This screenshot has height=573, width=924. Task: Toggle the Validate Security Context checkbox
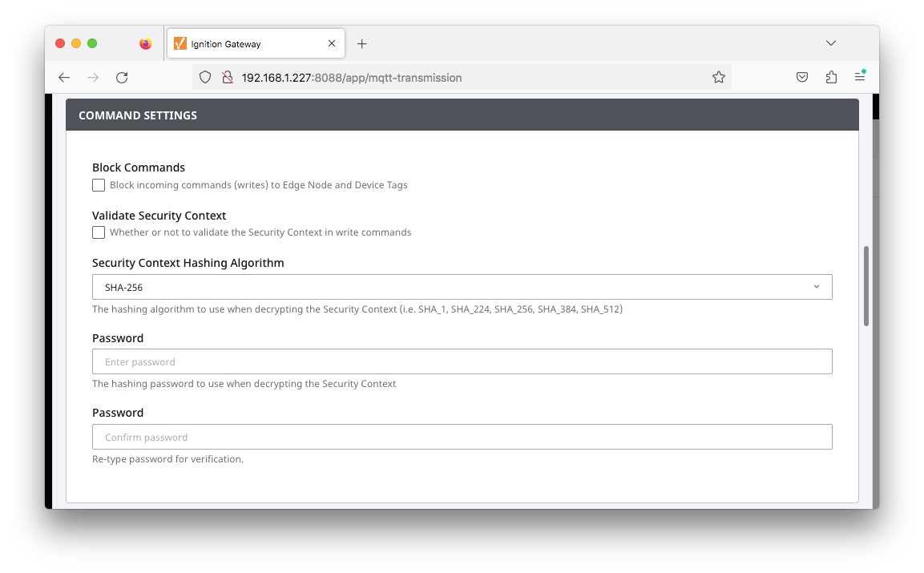(x=99, y=232)
